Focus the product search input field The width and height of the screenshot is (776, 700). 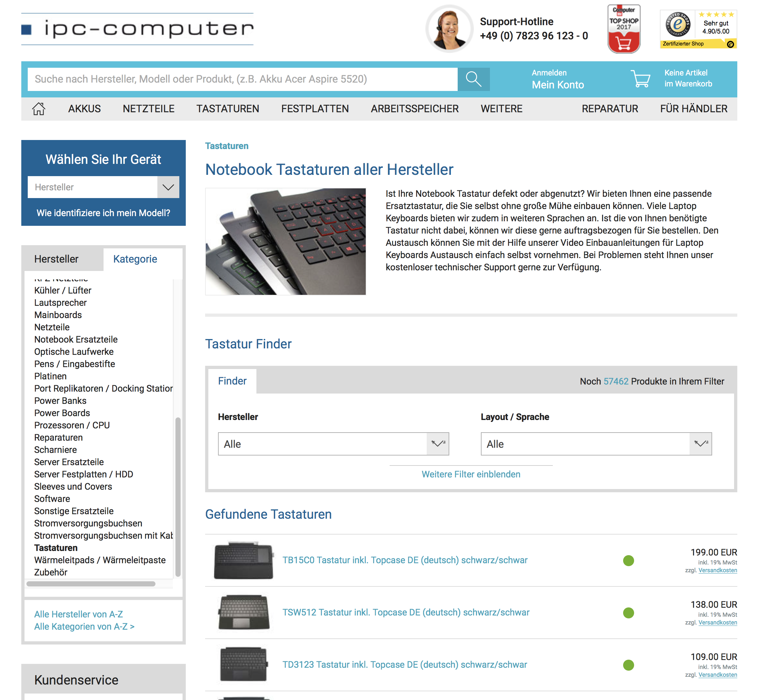pyautogui.click(x=243, y=79)
